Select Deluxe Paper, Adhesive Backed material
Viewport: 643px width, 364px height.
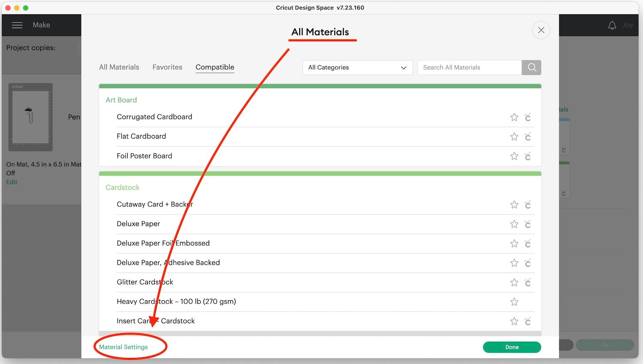click(x=168, y=263)
